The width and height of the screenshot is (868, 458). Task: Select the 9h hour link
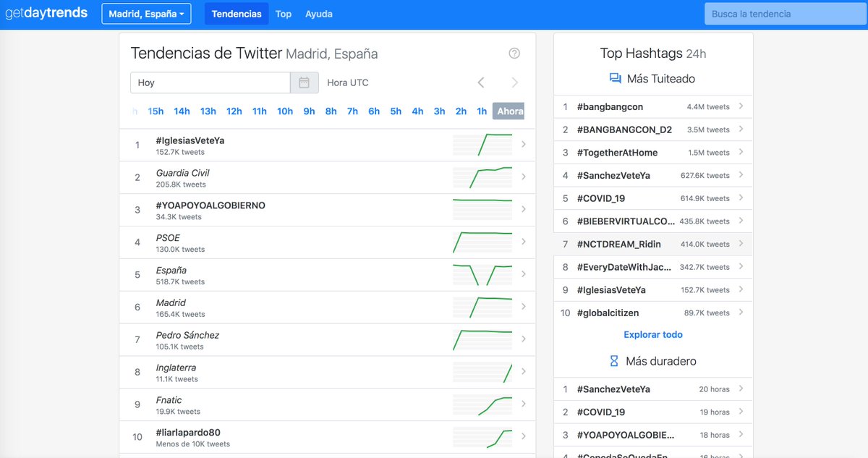click(309, 111)
